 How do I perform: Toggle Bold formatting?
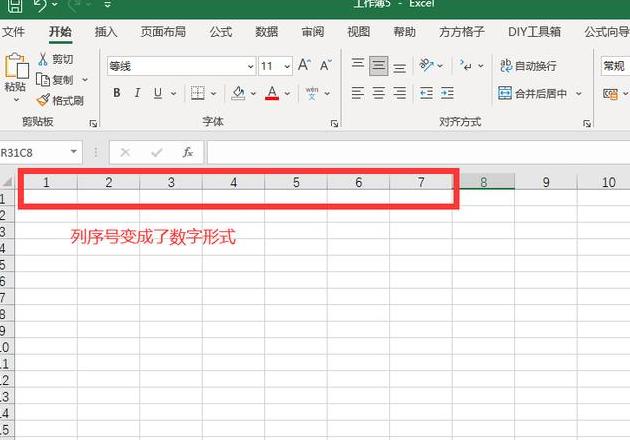(x=117, y=93)
